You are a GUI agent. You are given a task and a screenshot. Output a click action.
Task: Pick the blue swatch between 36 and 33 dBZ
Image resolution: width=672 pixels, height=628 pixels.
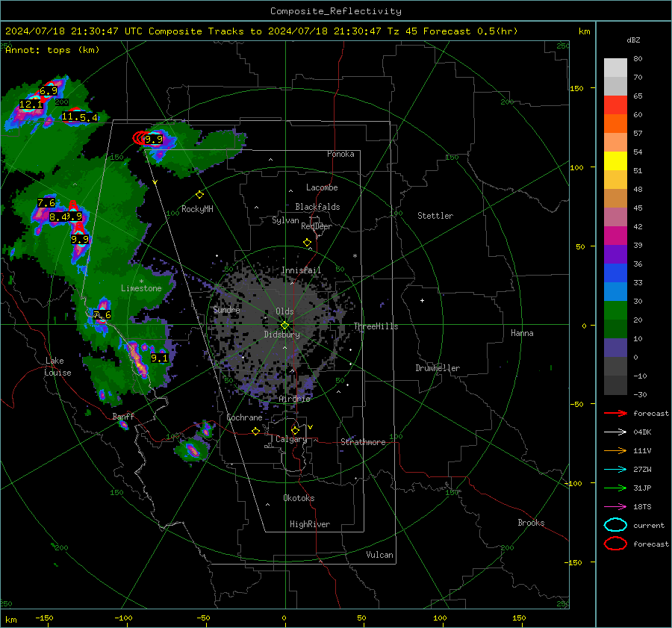[x=615, y=273]
